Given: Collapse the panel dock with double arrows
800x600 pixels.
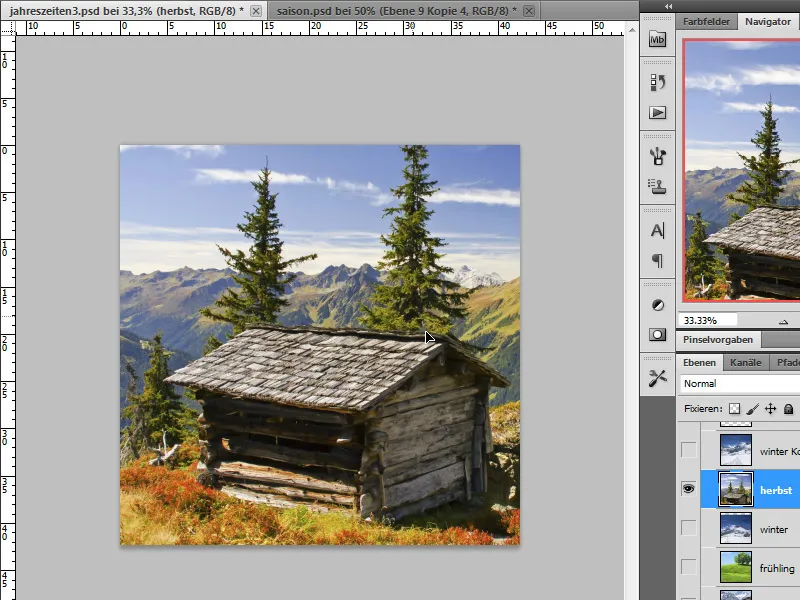Looking at the screenshot, I should point(668,6).
